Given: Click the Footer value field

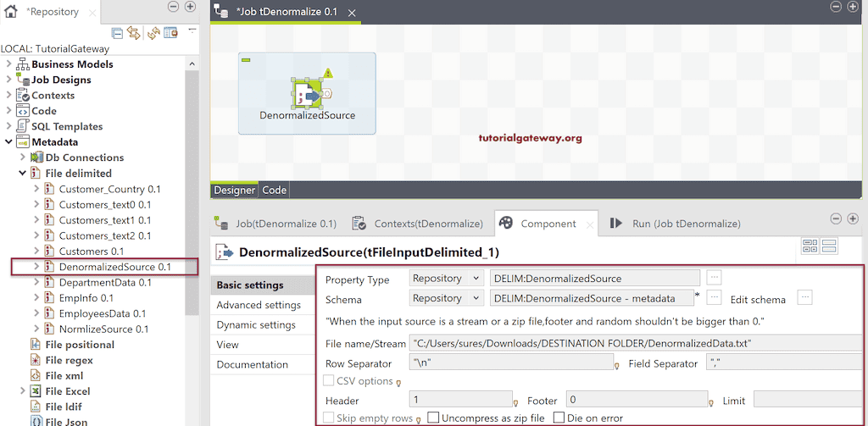Looking at the screenshot, I should (x=637, y=400).
